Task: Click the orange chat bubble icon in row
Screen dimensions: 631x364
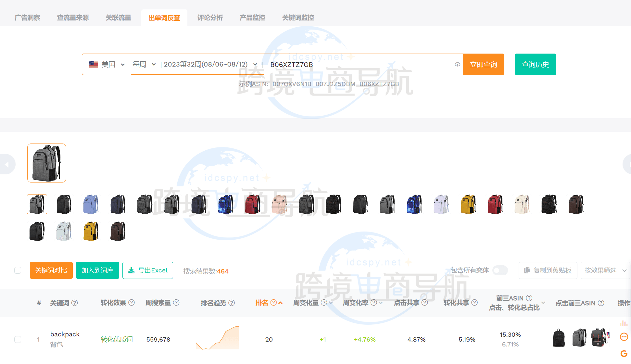Action: coord(624,337)
